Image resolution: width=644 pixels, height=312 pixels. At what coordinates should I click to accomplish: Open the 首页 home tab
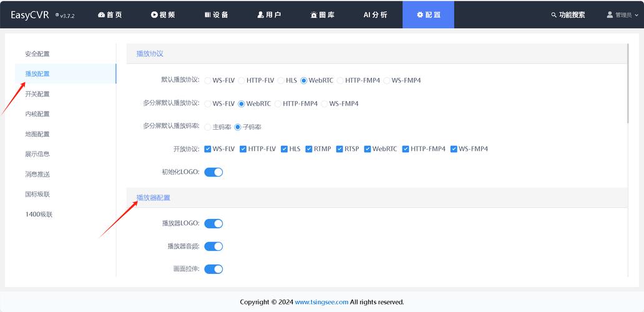pyautogui.click(x=110, y=15)
